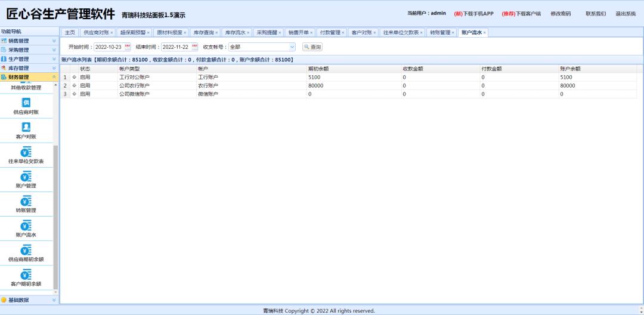Image resolution: width=644 pixels, height=315 pixels.
Task: Click the 状态 column header
Action: (98, 69)
